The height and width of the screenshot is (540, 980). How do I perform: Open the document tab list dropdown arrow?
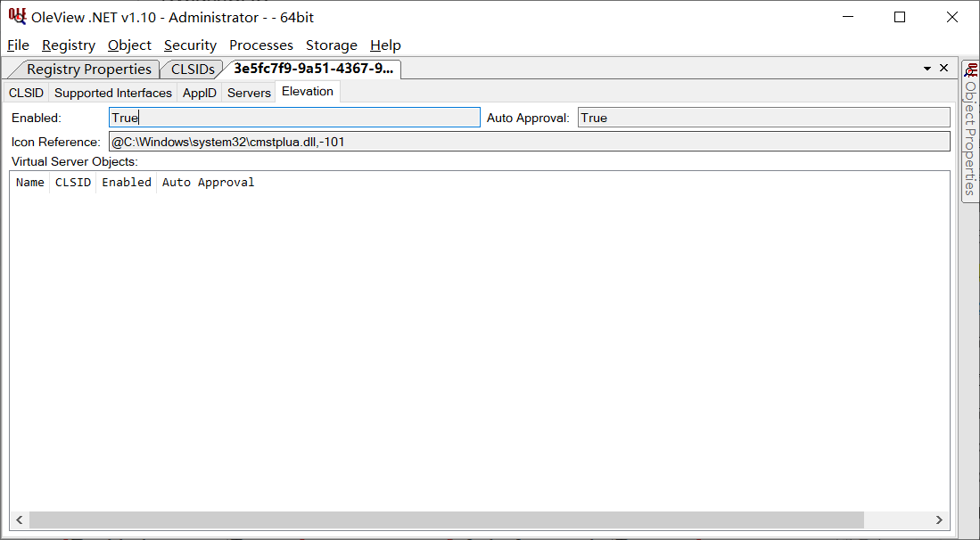(927, 68)
